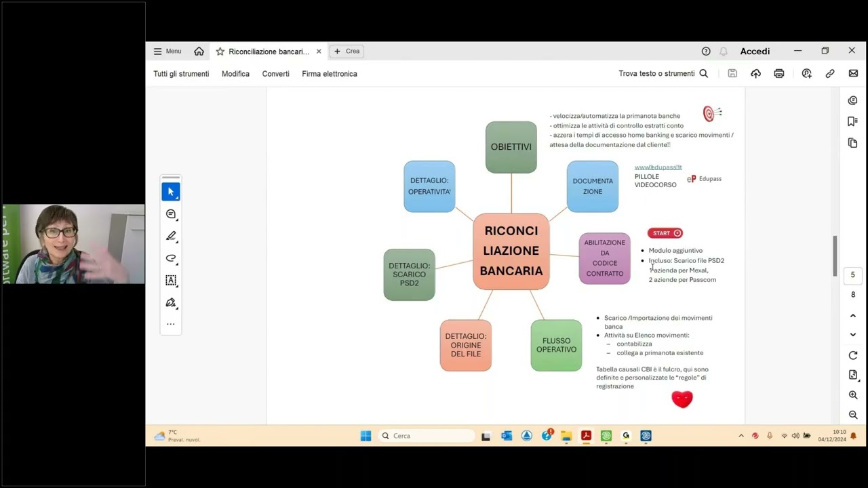Open Tutti gli strumenti menu
This screenshot has width=868, height=488.
coord(181,74)
